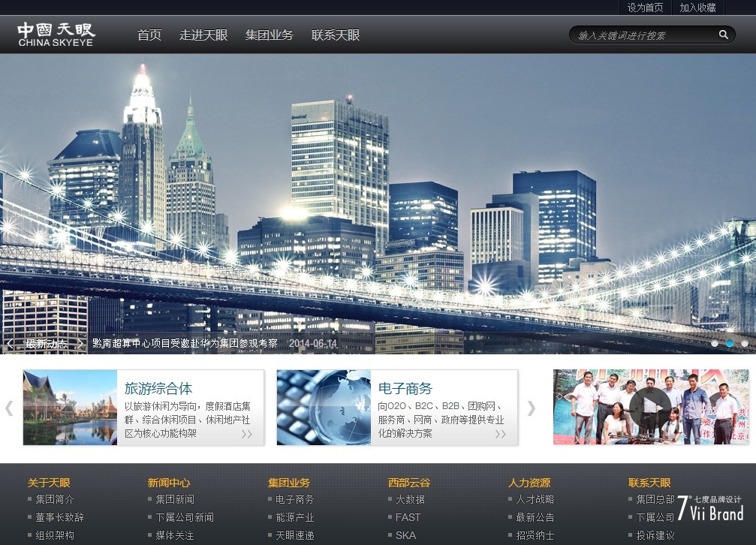
Task: Expand the 旅游综合体 card via its >> arrow
Action: [x=246, y=434]
